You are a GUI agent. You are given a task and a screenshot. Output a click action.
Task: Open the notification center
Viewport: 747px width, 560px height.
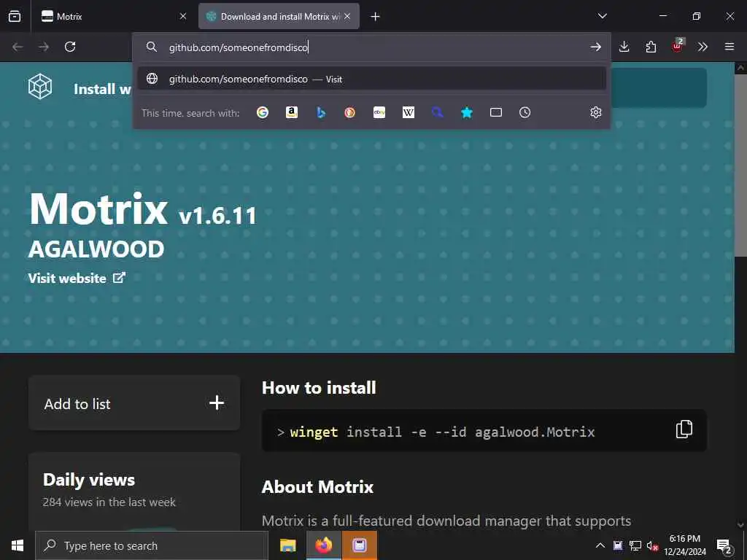click(x=724, y=545)
